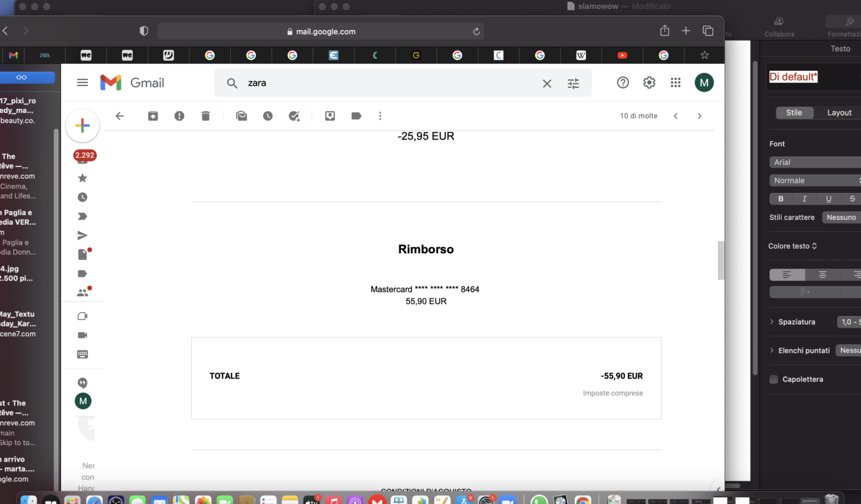Image resolution: width=861 pixels, height=504 pixels.
Task: Click Safari privacy shield icon
Action: 144,31
